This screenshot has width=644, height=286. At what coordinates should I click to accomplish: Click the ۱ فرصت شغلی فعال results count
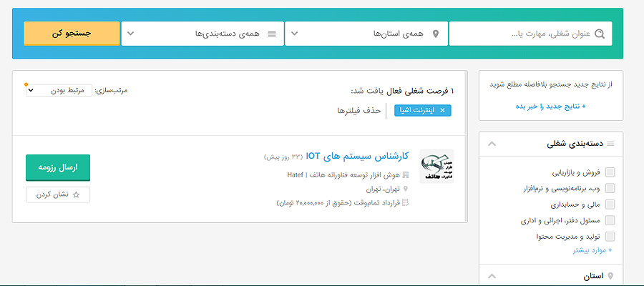pyautogui.click(x=421, y=91)
